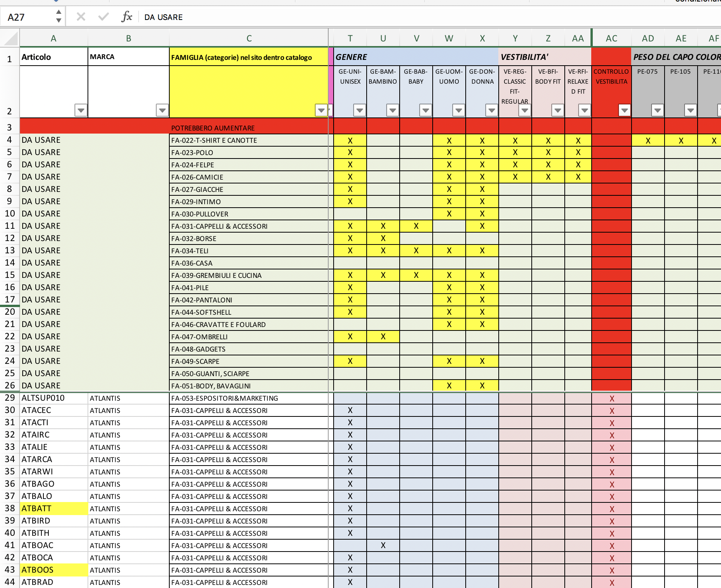Viewport: 721px width, 588px height.
Task: Expand the FAMIGLIA column filter dropdown
Action: point(321,111)
